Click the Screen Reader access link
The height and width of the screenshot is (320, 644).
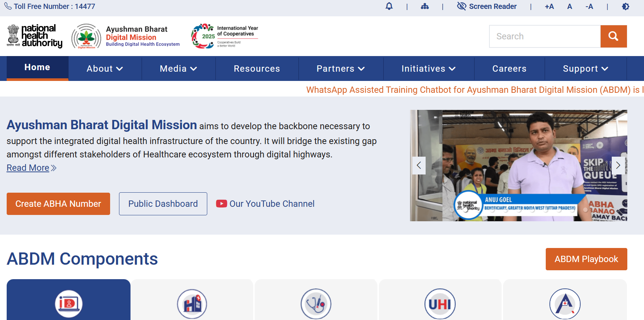[487, 6]
